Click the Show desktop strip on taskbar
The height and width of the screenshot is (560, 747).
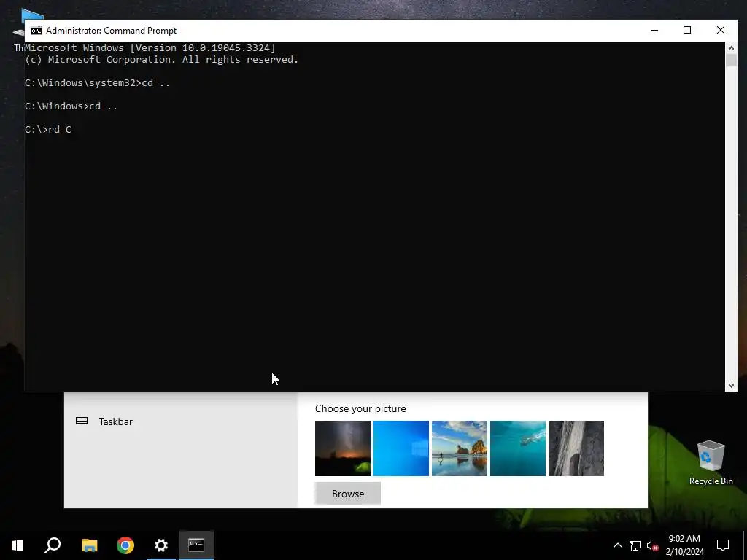pos(745,545)
